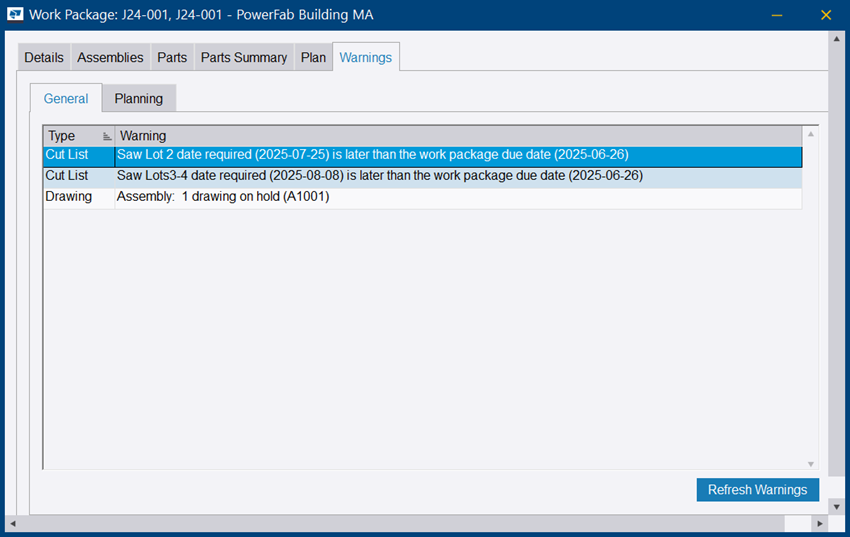Click the window scroll down arrow
The height and width of the screenshot is (537, 850).
836,507
